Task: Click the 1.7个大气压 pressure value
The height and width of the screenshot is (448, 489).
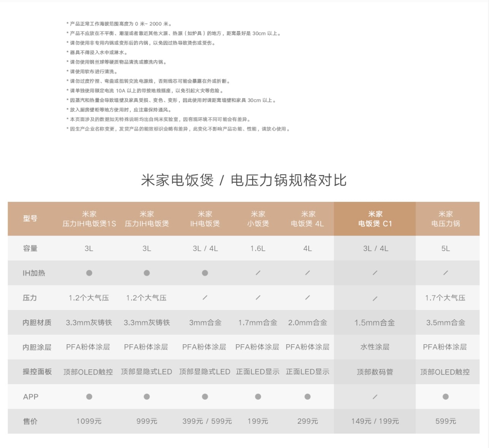Action: coord(445,298)
